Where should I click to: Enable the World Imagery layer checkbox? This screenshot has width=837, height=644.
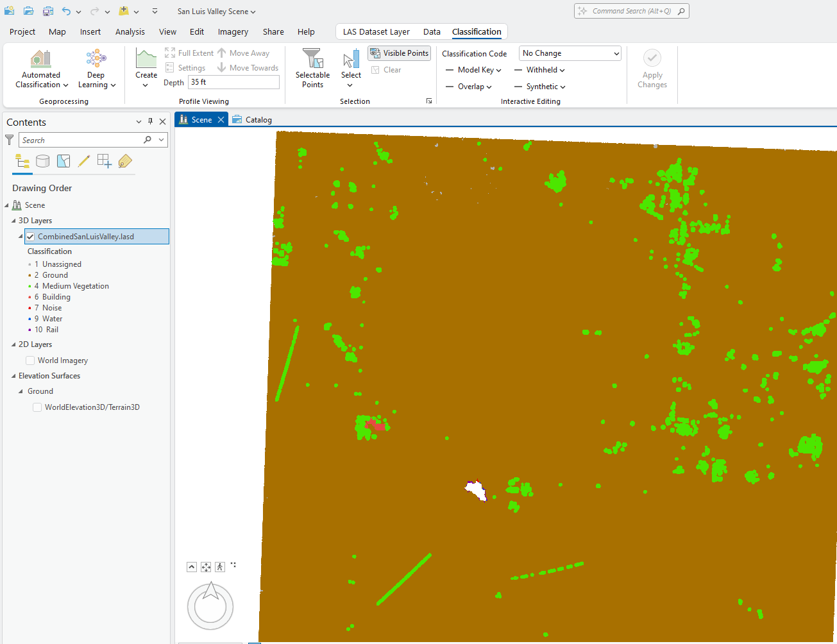[30, 360]
